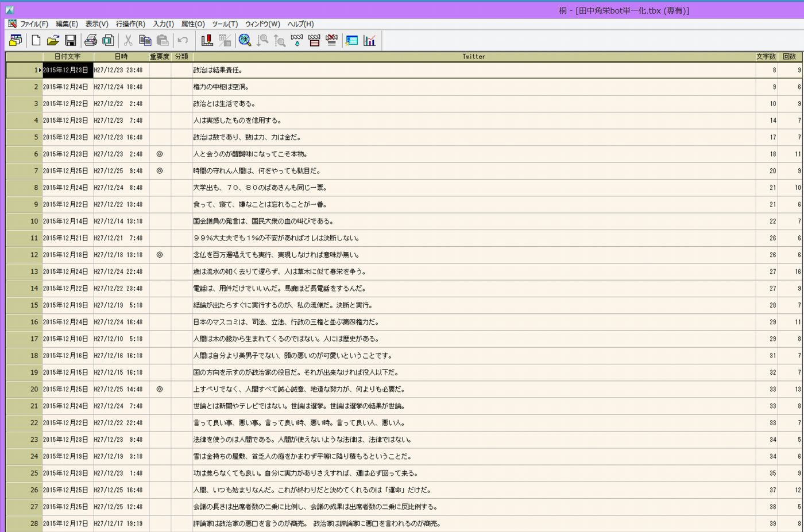The width and height of the screenshot is (804, 532).
Task: Click the filter funnel with droplet icon
Action: pyautogui.click(x=296, y=40)
